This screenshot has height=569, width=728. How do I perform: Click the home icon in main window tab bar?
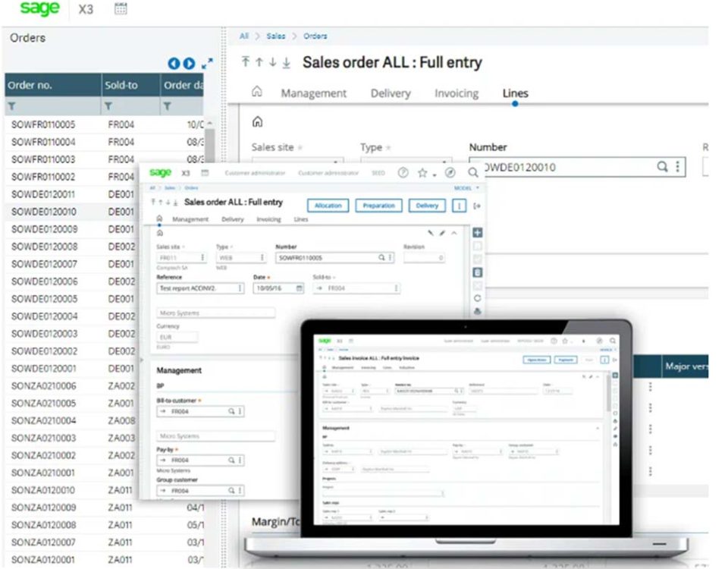point(257,92)
